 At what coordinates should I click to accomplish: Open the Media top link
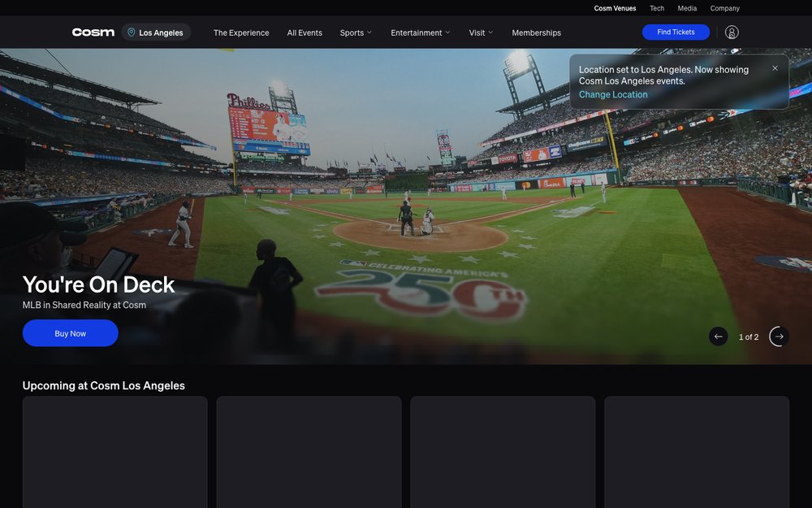(x=687, y=8)
